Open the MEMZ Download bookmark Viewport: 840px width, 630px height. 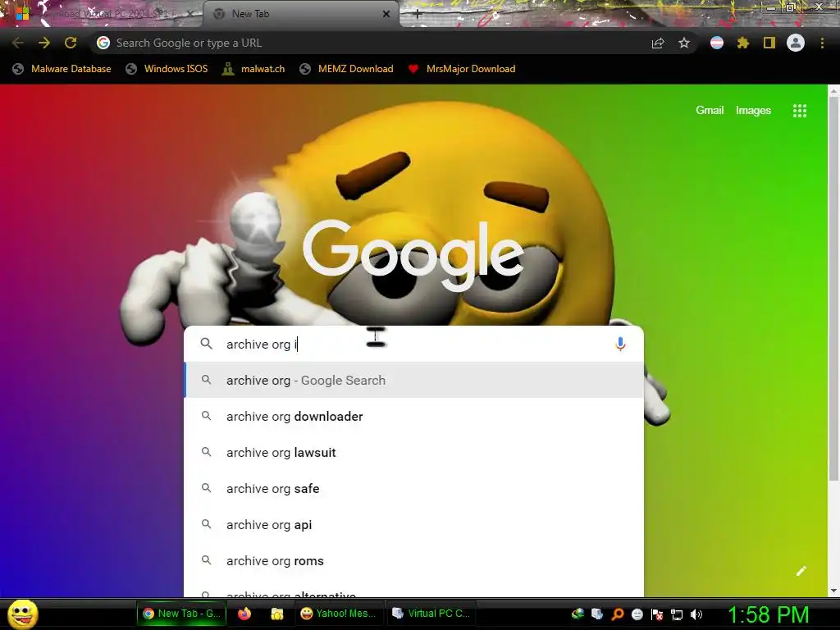347,69
